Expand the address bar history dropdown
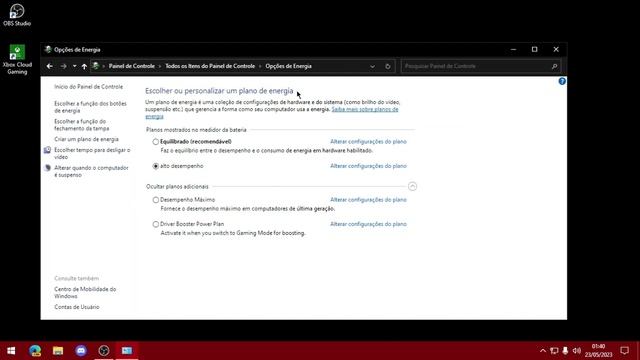Viewport: 640px width, 360px height. [x=372, y=66]
